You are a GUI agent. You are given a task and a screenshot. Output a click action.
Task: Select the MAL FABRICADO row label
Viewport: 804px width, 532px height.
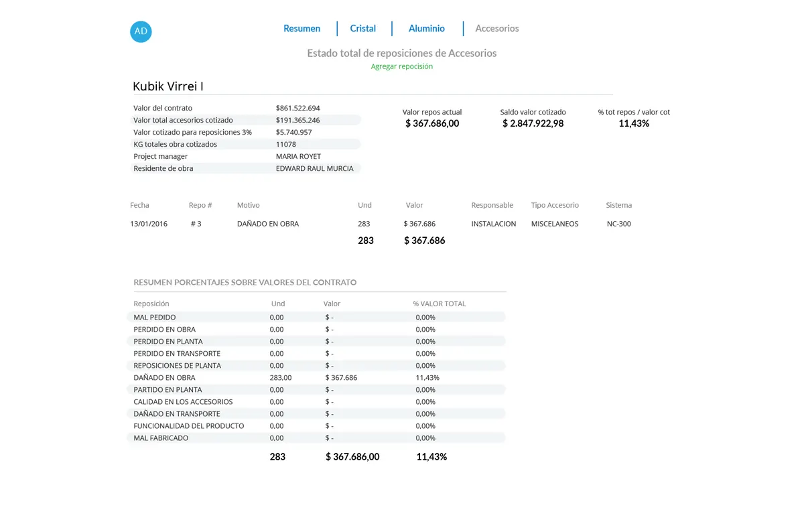click(161, 438)
